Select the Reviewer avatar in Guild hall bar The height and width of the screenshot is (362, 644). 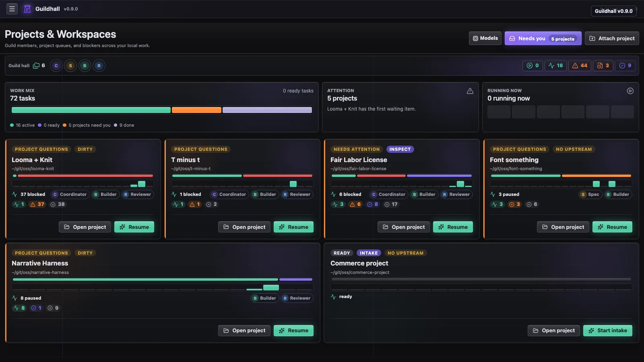(x=99, y=66)
